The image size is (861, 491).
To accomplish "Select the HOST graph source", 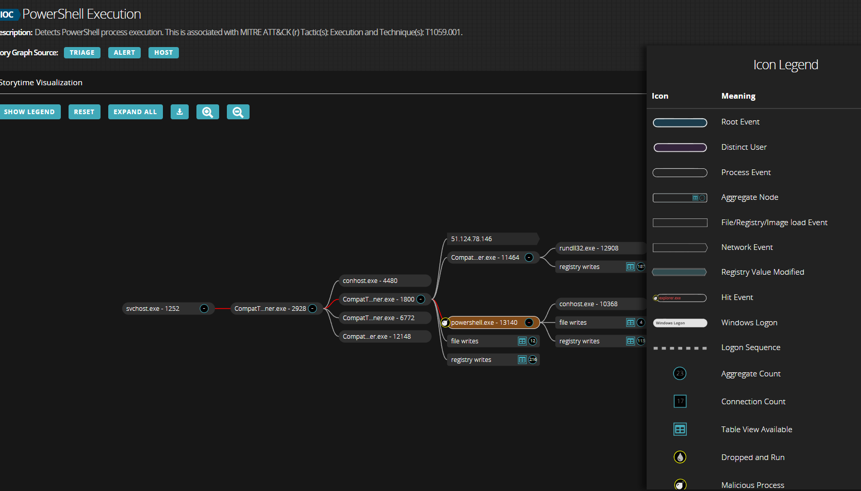I will coord(163,53).
